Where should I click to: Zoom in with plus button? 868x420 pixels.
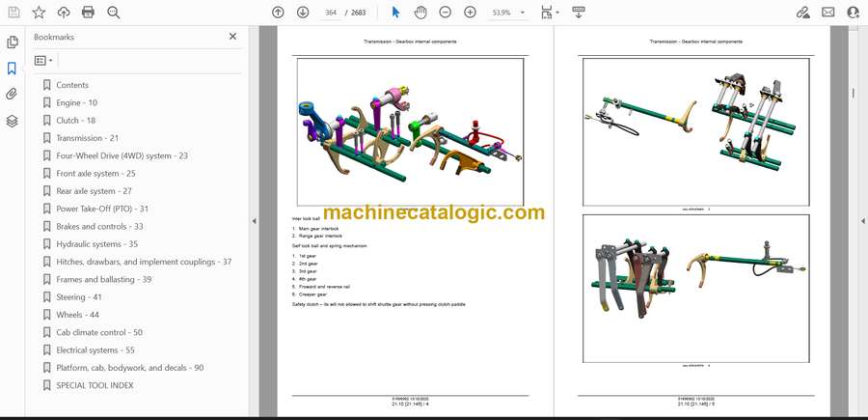click(470, 13)
